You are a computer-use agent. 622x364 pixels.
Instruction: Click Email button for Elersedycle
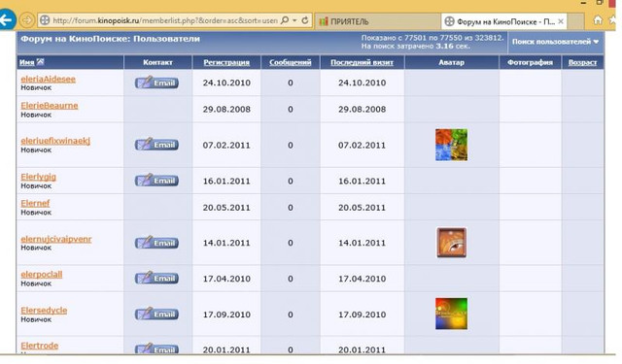tap(156, 314)
